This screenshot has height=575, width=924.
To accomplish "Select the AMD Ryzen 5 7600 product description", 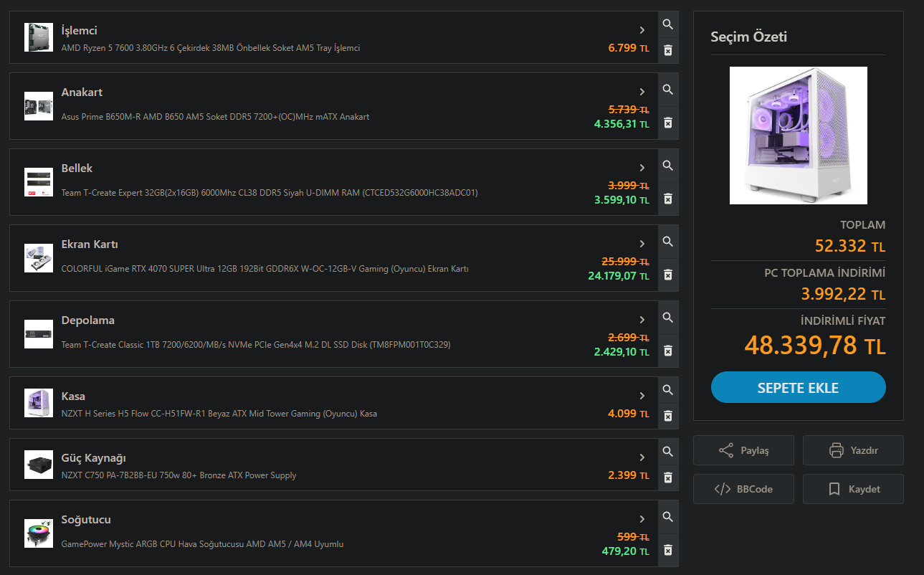I will coord(211,48).
